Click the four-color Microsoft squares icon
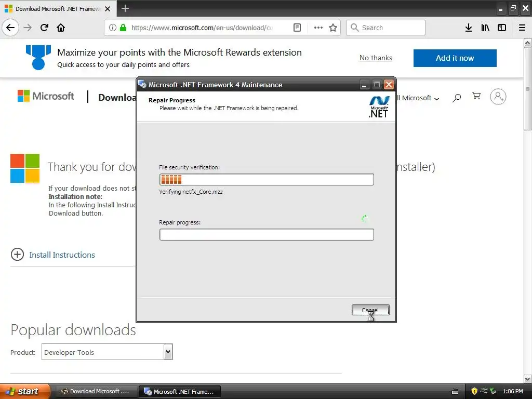532x399 pixels. tap(25, 168)
